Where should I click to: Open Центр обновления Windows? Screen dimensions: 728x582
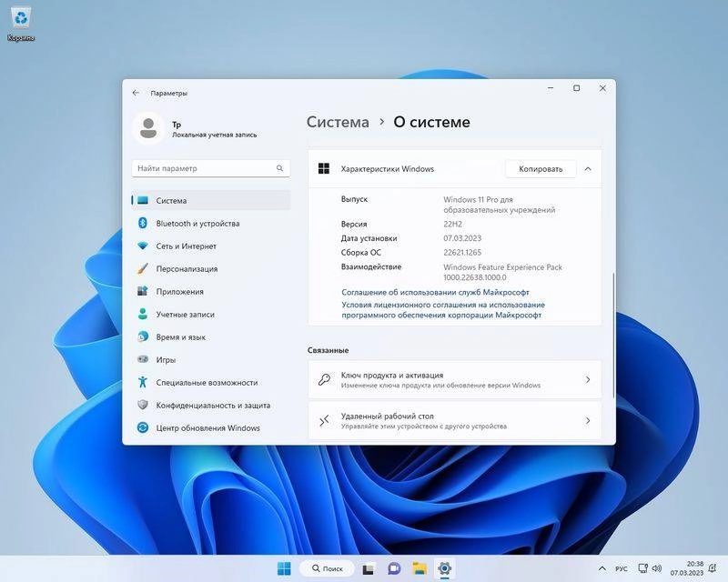tap(211, 428)
